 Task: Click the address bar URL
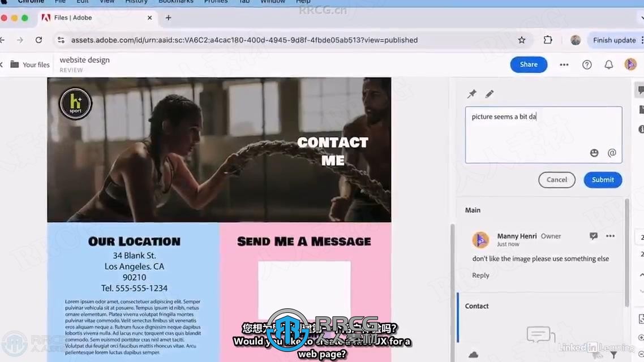point(244,40)
